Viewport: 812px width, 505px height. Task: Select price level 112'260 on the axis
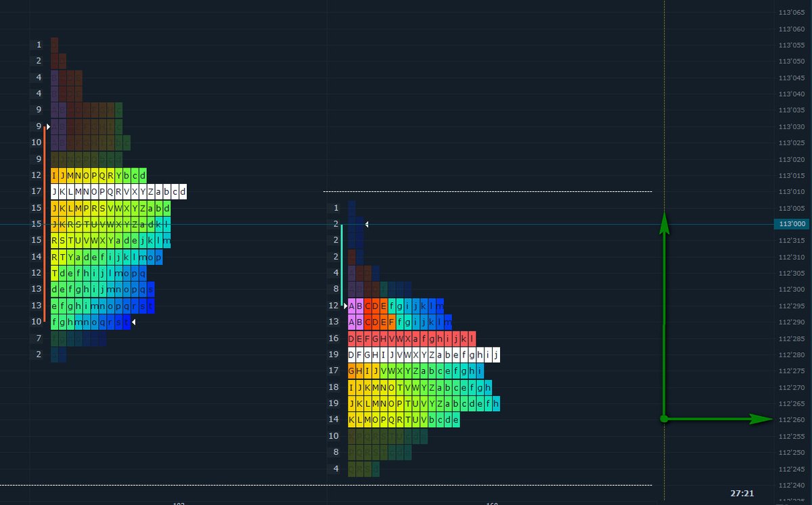792,420
